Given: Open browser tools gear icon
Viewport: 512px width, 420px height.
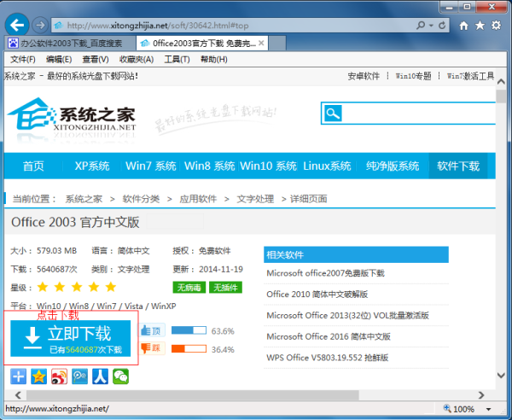Looking at the screenshot, I should coord(496,25).
